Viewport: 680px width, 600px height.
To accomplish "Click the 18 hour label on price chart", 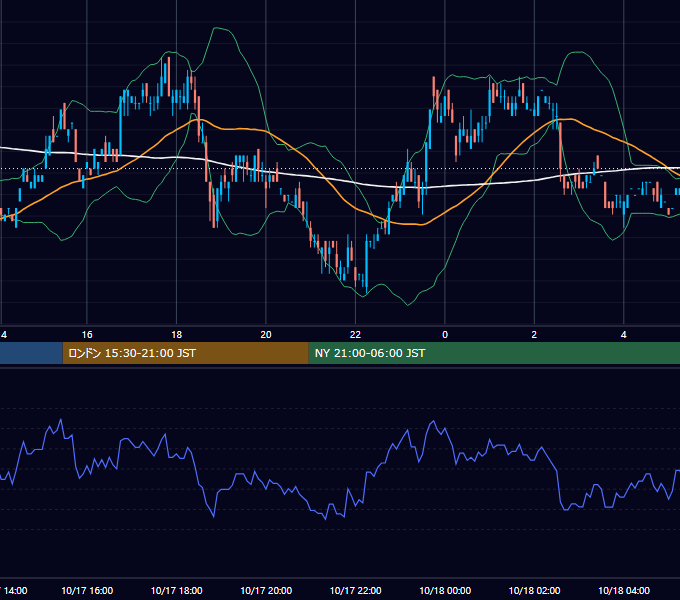I will (x=177, y=335).
